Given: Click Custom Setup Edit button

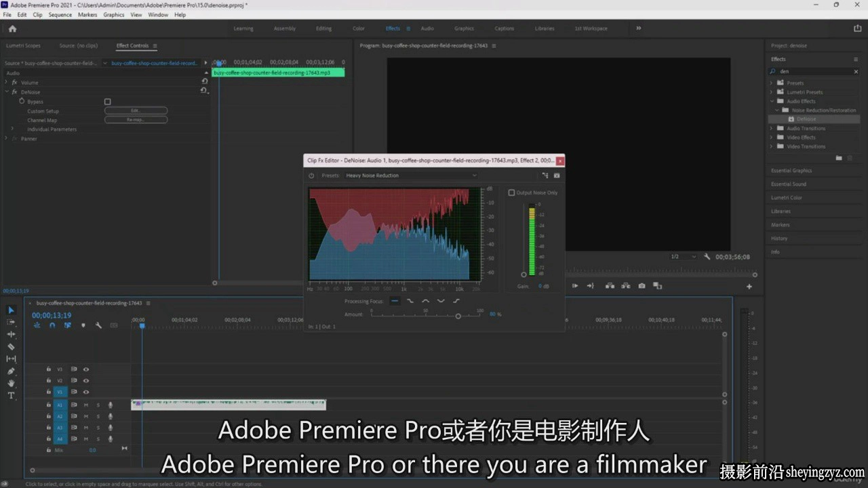Looking at the screenshot, I should pyautogui.click(x=136, y=110).
